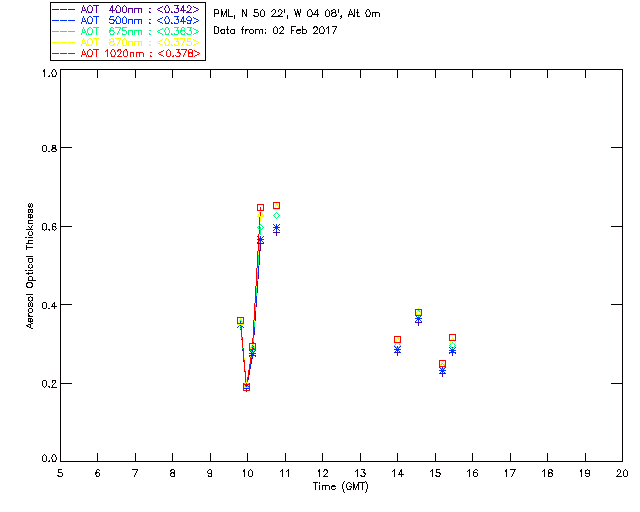The height and width of the screenshot is (512, 640).
Task: Click the x-axis tick label 20
Action: point(622,473)
